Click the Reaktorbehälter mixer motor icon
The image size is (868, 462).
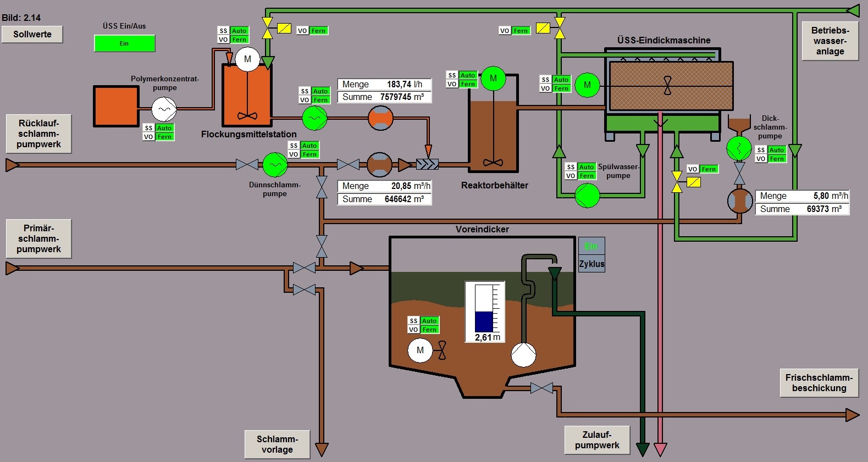pos(493,79)
